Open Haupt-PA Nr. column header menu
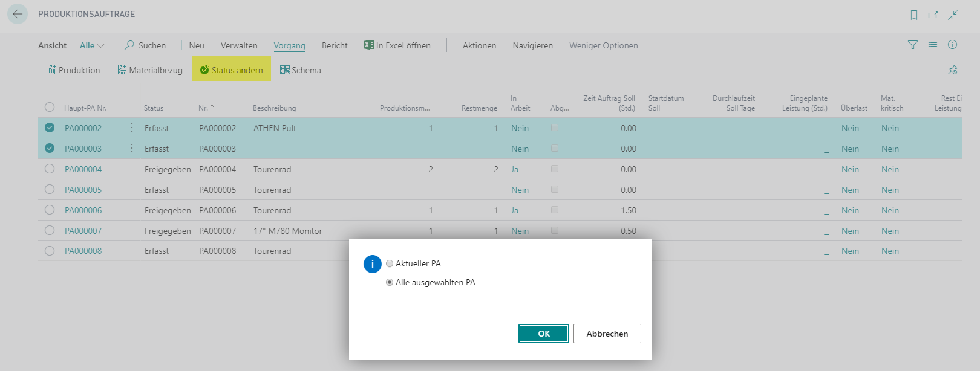The width and height of the screenshot is (980, 371). (x=85, y=108)
